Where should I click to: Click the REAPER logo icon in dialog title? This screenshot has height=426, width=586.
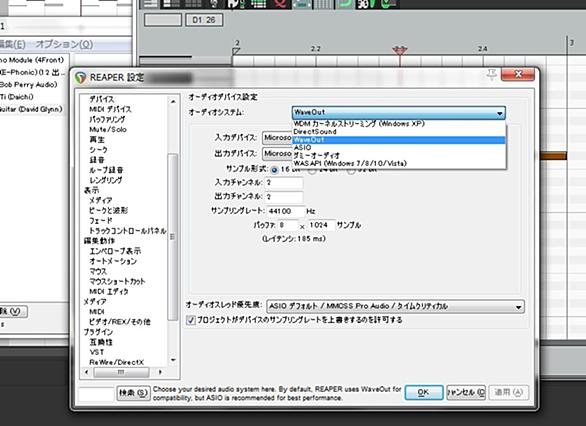(81, 77)
